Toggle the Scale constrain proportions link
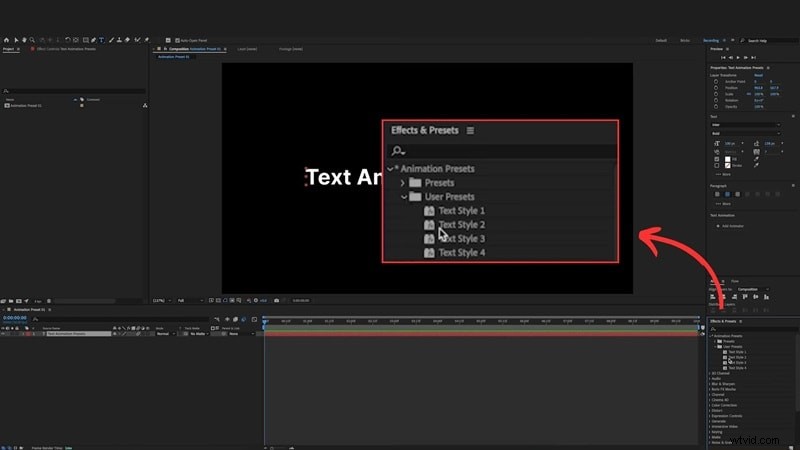This screenshot has height=450, width=800. click(x=749, y=94)
